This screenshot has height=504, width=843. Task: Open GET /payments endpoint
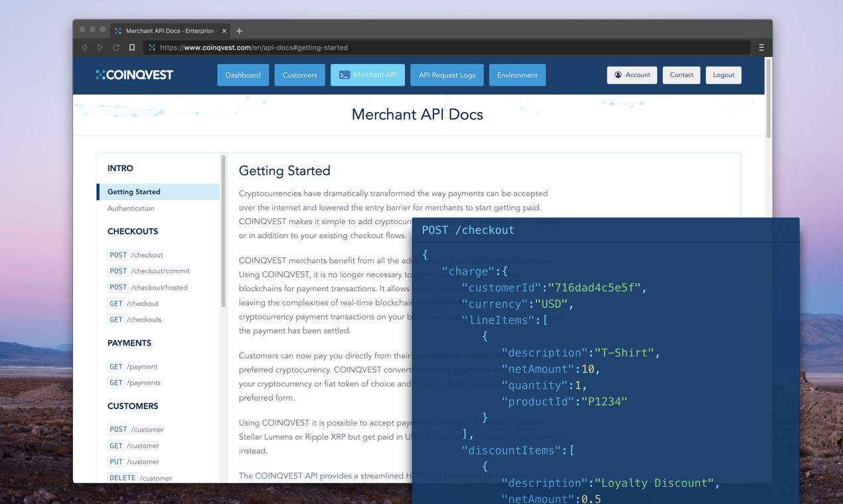click(x=134, y=382)
